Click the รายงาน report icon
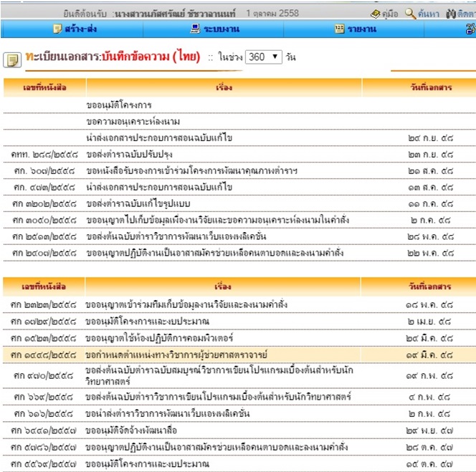The width and height of the screenshot is (476, 472). click(x=340, y=29)
